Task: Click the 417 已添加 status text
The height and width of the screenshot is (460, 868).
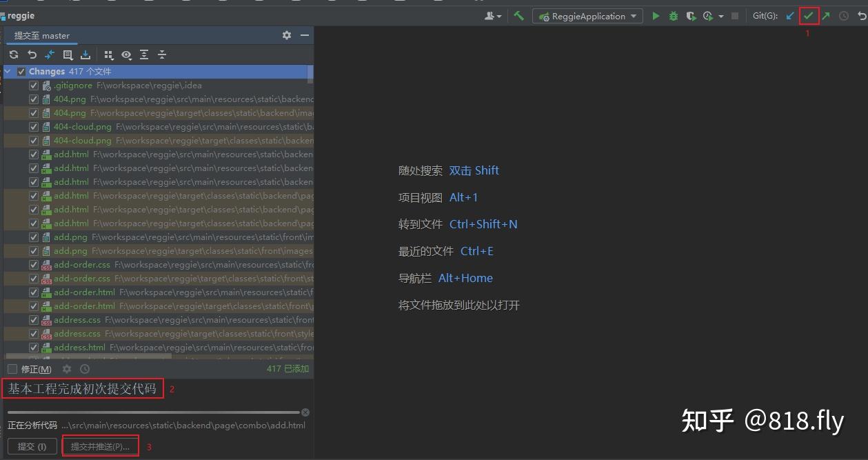Action: tap(287, 369)
